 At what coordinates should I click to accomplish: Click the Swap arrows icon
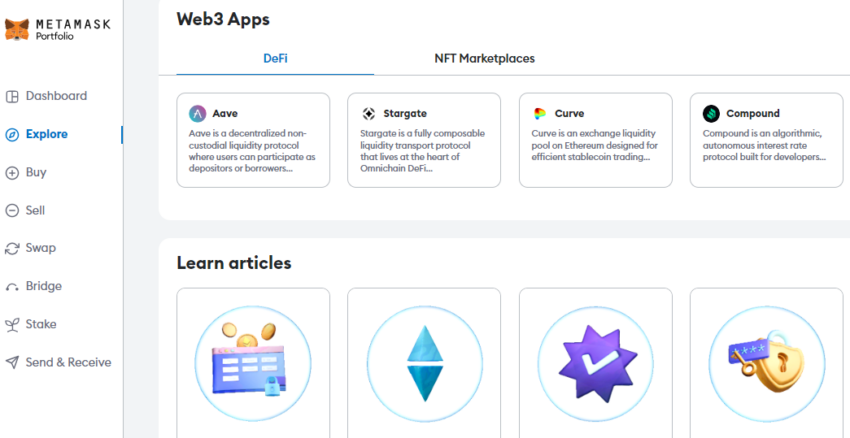point(12,249)
